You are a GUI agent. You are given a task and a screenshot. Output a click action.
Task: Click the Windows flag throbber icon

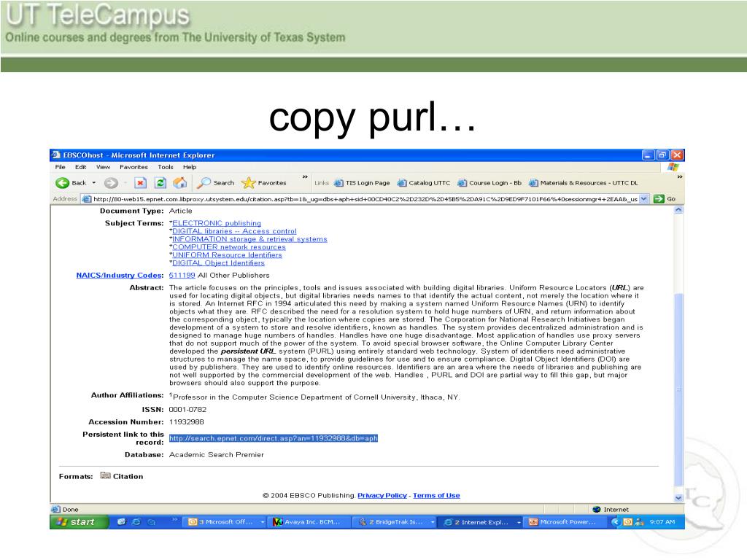pos(673,167)
